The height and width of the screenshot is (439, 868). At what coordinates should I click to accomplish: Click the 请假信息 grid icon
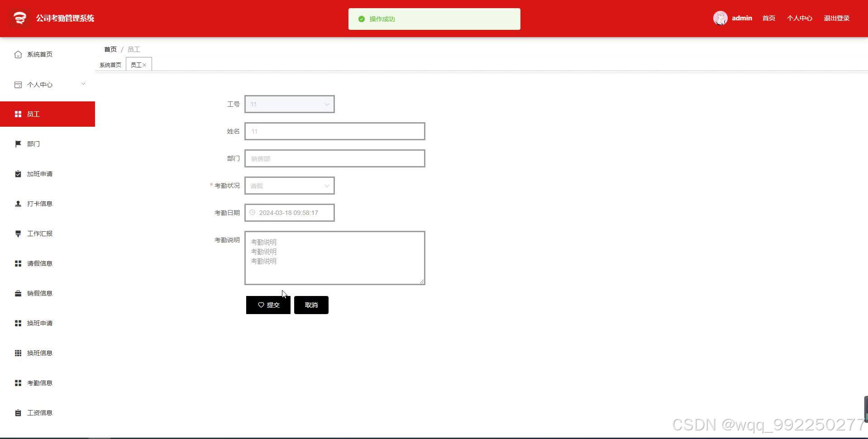[x=18, y=263]
